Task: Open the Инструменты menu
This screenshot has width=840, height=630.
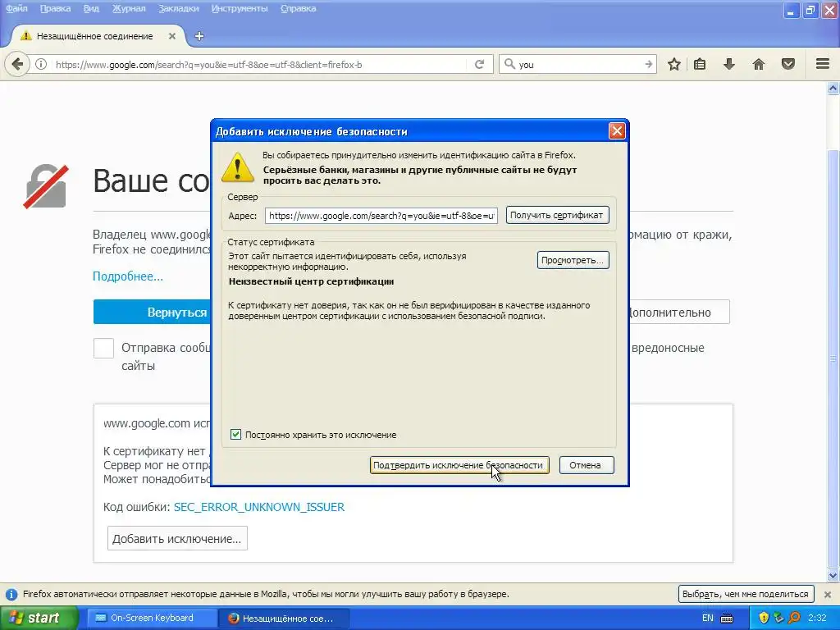Action: [240, 8]
